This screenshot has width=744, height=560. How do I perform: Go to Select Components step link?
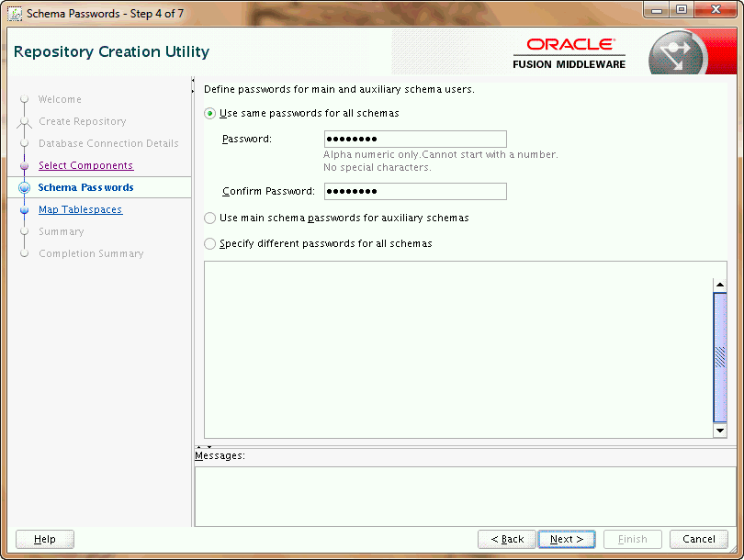point(86,165)
